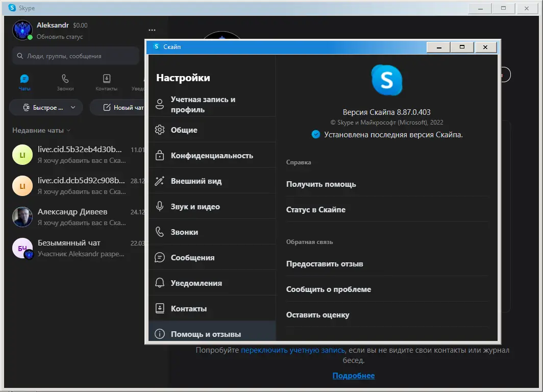The image size is (543, 392).
Task: Open Contacts icon in main Skype window
Action: [107, 79]
